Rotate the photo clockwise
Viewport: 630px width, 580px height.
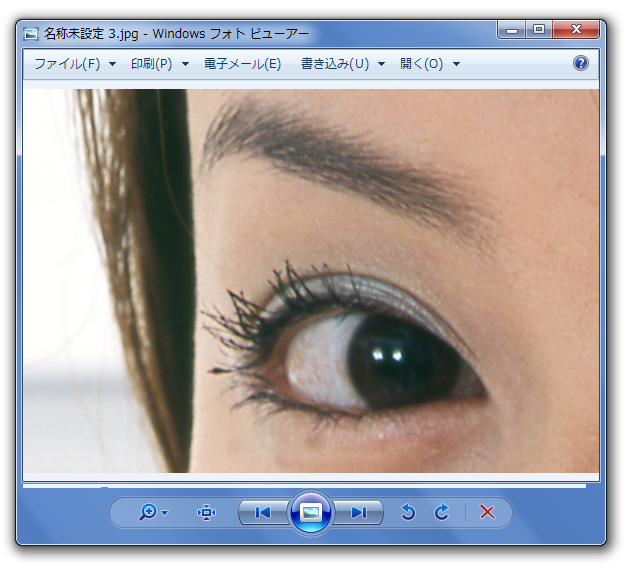(442, 512)
